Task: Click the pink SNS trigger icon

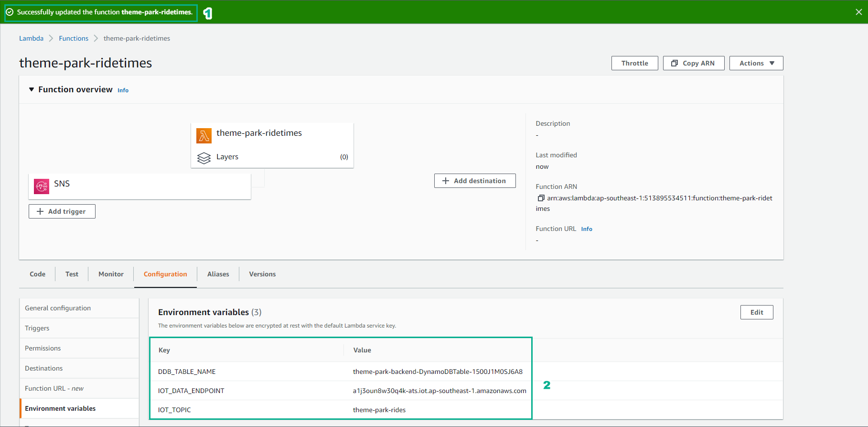Action: [x=42, y=186]
